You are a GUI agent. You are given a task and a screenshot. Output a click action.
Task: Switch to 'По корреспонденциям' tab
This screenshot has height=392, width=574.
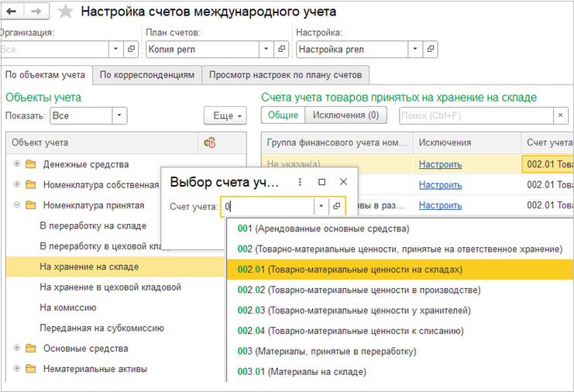[146, 74]
